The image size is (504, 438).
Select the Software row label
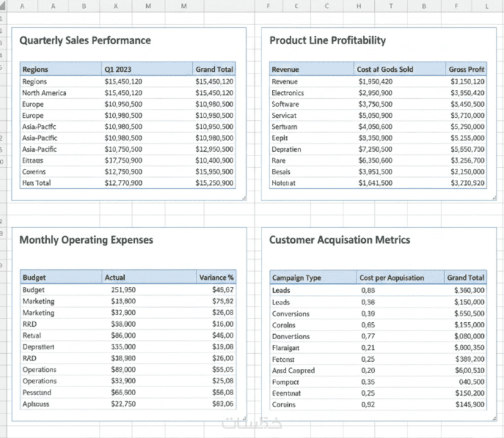(x=285, y=104)
